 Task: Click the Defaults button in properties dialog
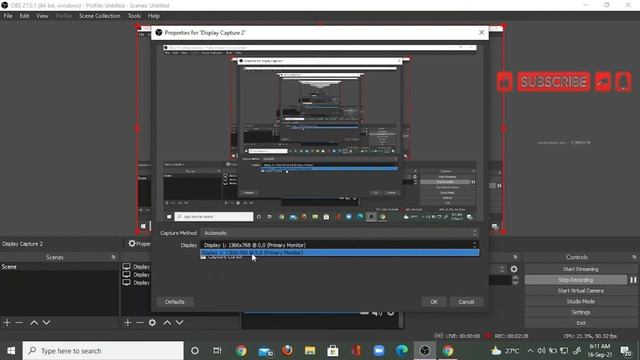pyautogui.click(x=175, y=302)
